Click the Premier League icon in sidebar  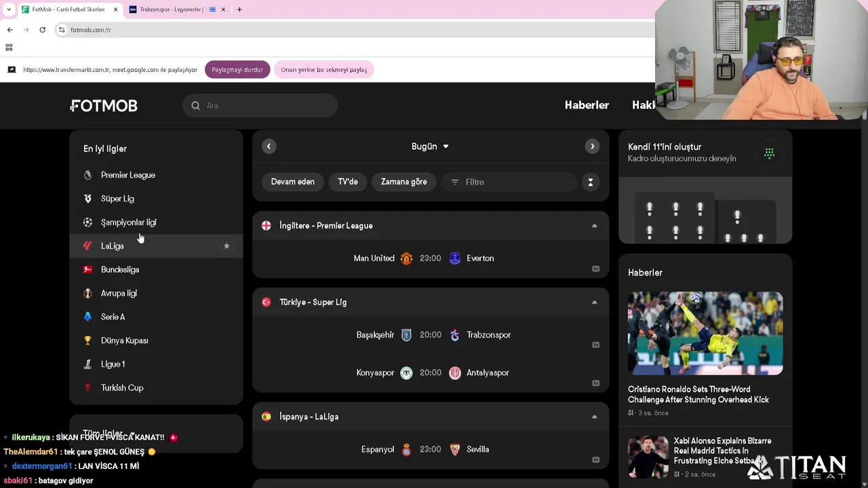coord(87,175)
